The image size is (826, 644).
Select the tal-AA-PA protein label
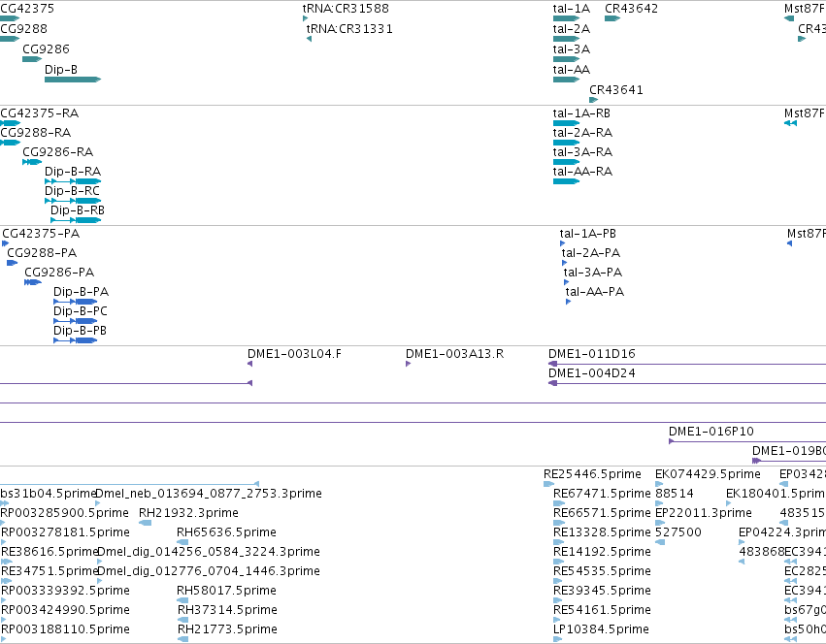point(595,292)
